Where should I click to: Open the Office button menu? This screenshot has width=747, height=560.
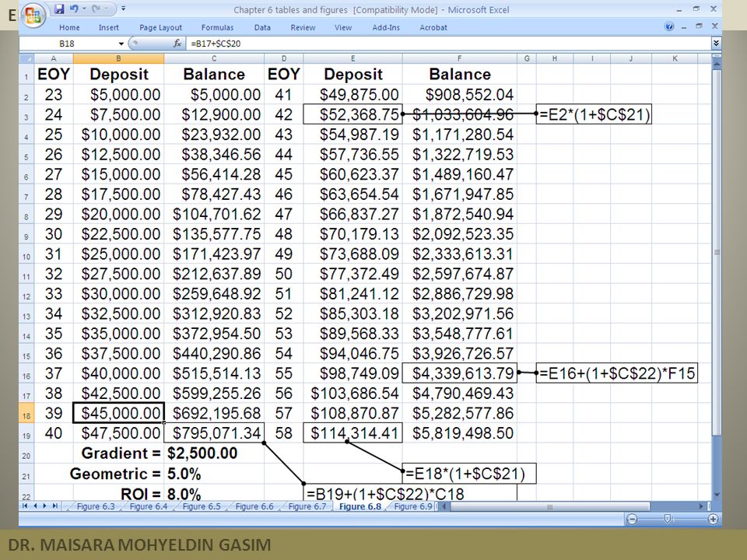33,16
